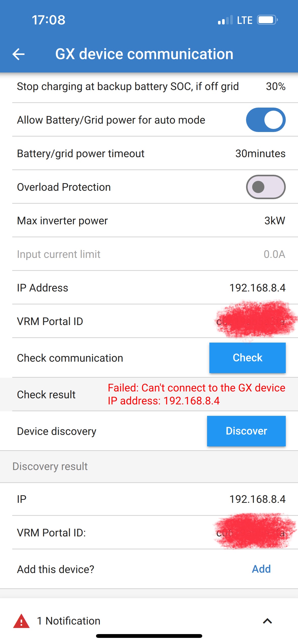
Task: Go back using the arrow icon
Action: [19, 54]
